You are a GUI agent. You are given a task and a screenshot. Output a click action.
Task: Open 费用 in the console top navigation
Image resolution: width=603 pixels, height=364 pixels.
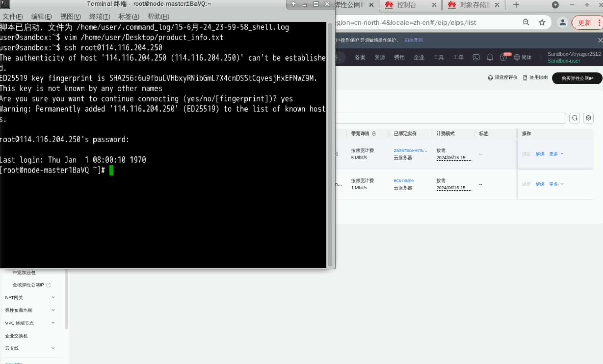pyautogui.click(x=399, y=58)
